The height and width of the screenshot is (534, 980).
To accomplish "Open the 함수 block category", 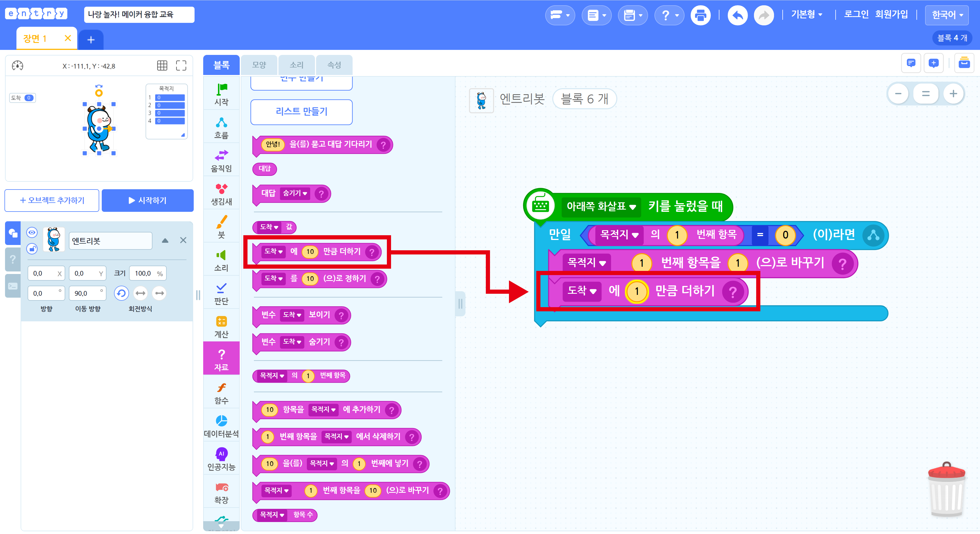I will (x=221, y=392).
